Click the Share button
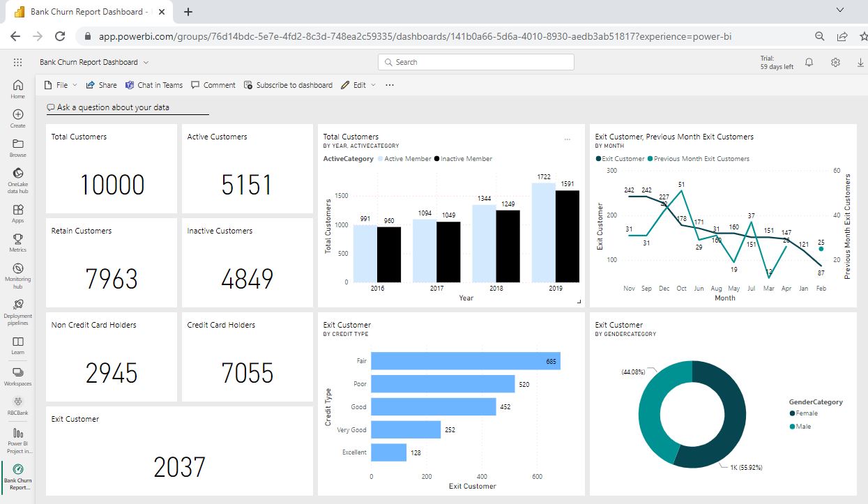The image size is (868, 504). point(101,85)
